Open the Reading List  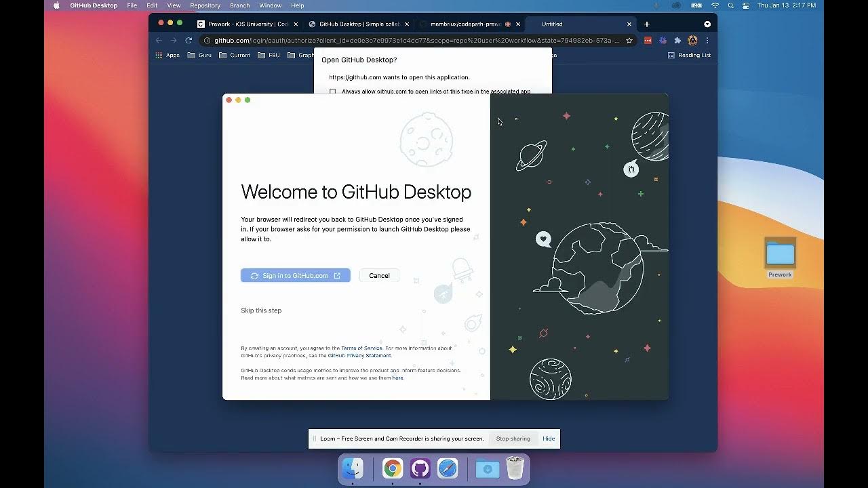[x=690, y=55]
